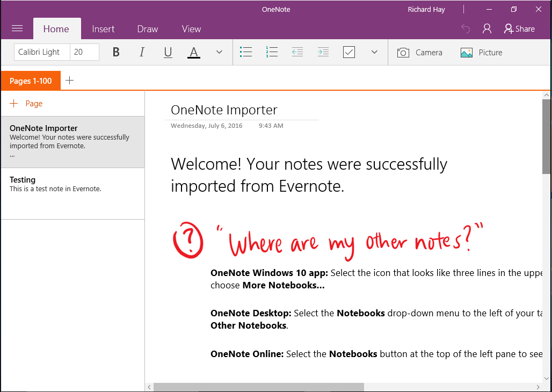Insert a Picture from file
Viewport: 552px width, 392px height.
click(x=482, y=53)
